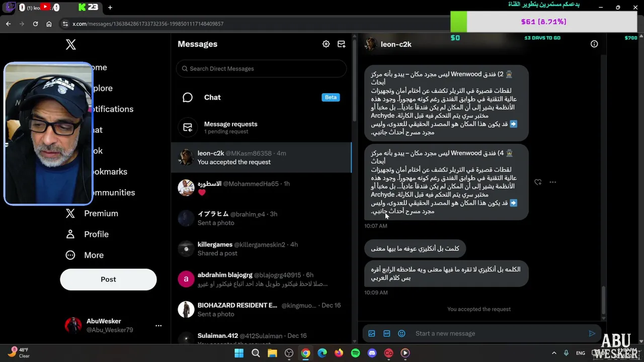Open more options for the Wrenwood message
Image resolution: width=644 pixels, height=362 pixels.
tap(552, 182)
